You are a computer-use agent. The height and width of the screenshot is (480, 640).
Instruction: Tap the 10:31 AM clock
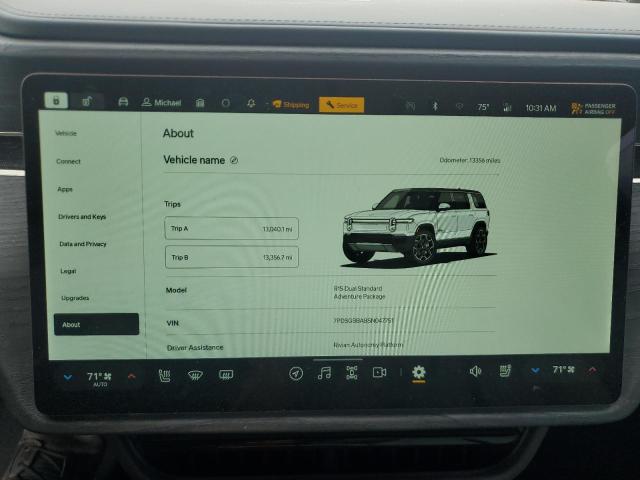coord(541,108)
